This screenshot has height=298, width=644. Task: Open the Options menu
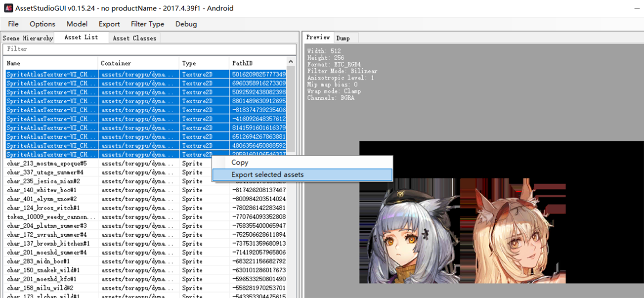point(42,24)
